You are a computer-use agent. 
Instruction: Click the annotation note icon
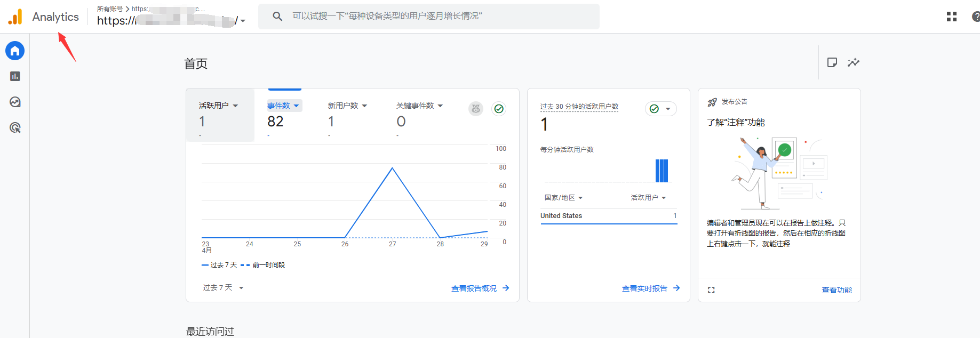click(x=832, y=62)
